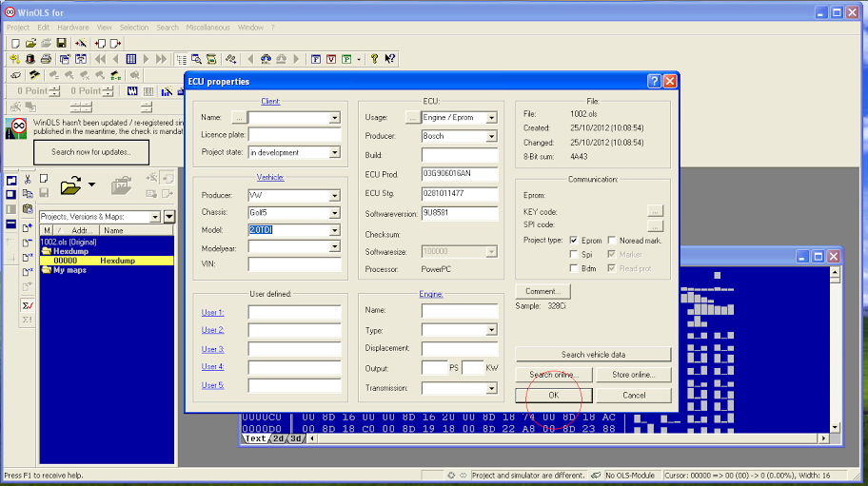Click the copy icon below scissors in side panel
868x486 pixels.
tap(28, 194)
